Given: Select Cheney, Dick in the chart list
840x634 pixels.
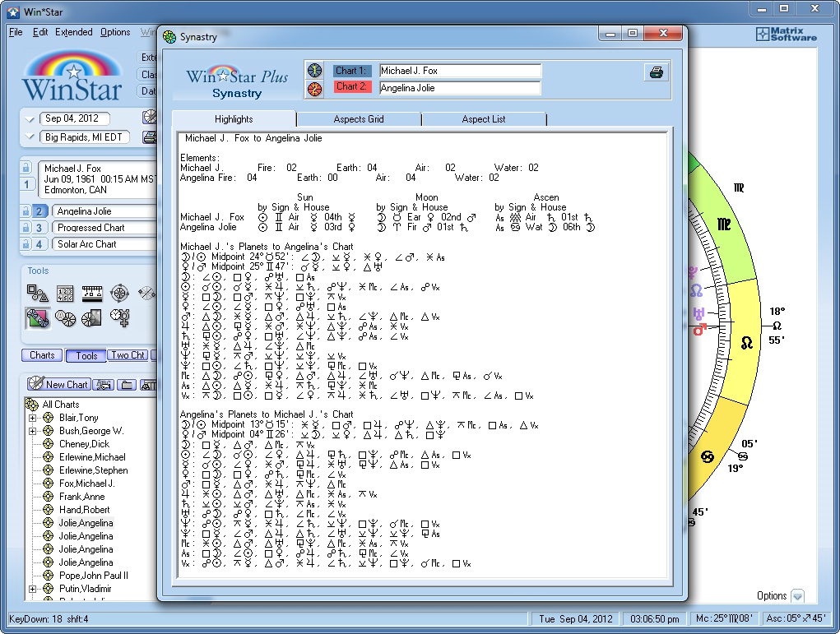Looking at the screenshot, I should click(84, 444).
